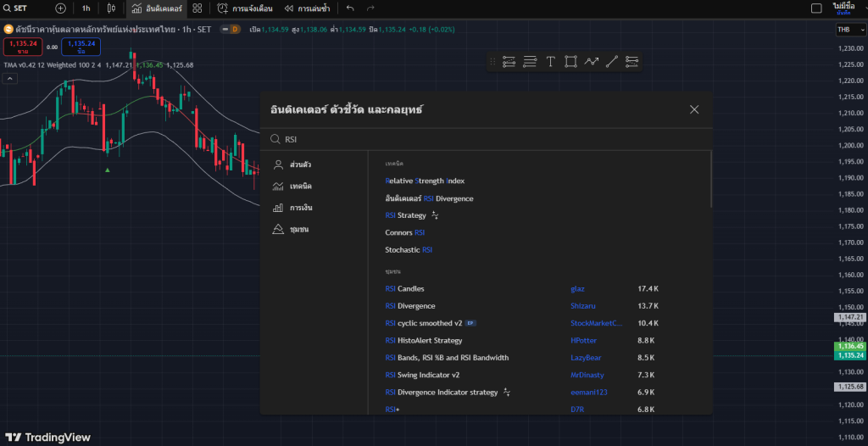Collapse the indicator legend chevron

tap(10, 79)
